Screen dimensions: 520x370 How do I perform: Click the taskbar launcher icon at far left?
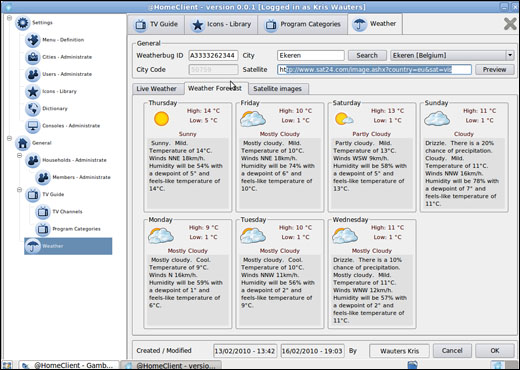pos(7,365)
